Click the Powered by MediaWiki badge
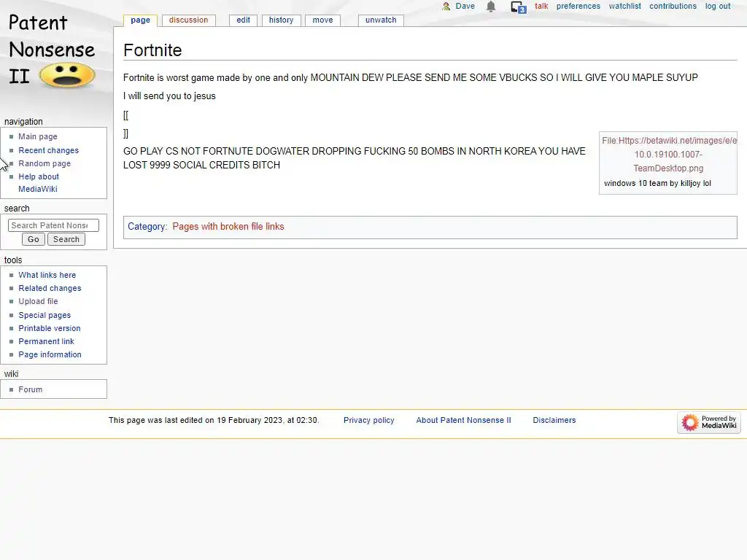 pos(709,422)
